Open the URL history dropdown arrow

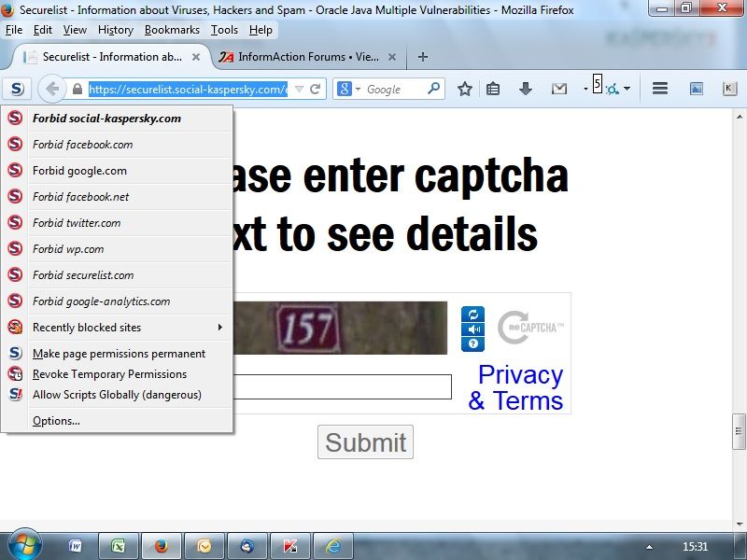click(299, 89)
